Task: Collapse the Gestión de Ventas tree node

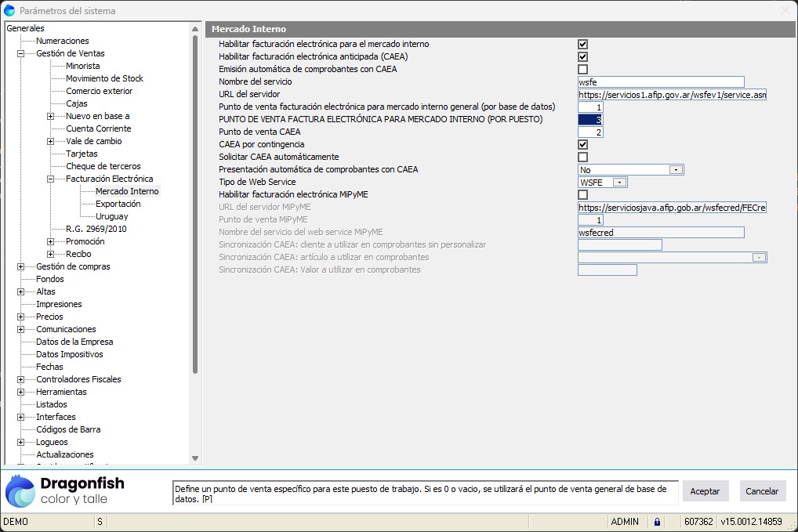Action: coord(20,54)
